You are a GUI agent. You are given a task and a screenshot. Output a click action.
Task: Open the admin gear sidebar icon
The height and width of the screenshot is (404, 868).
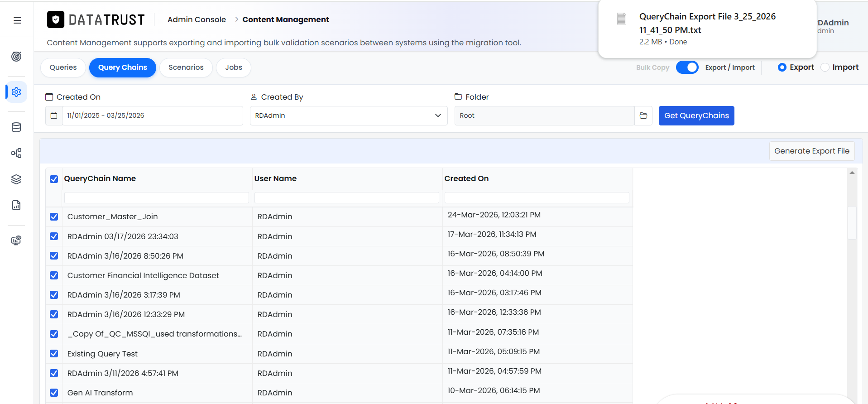click(16, 92)
